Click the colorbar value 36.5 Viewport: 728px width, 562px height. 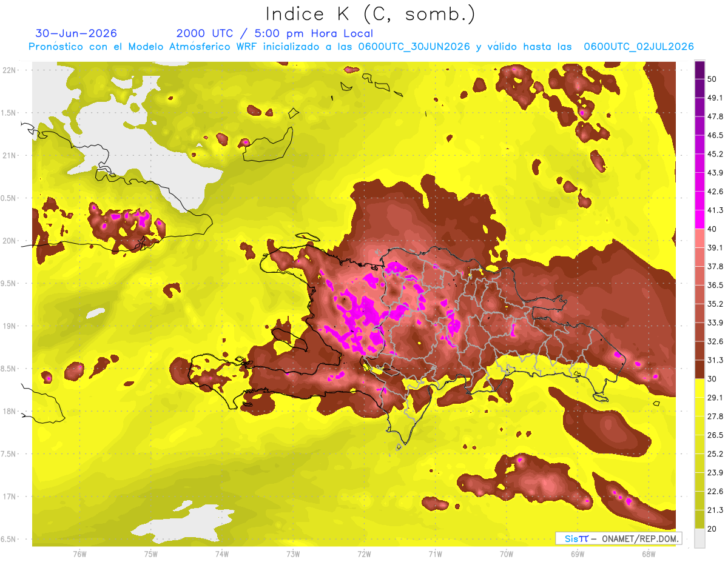point(715,285)
